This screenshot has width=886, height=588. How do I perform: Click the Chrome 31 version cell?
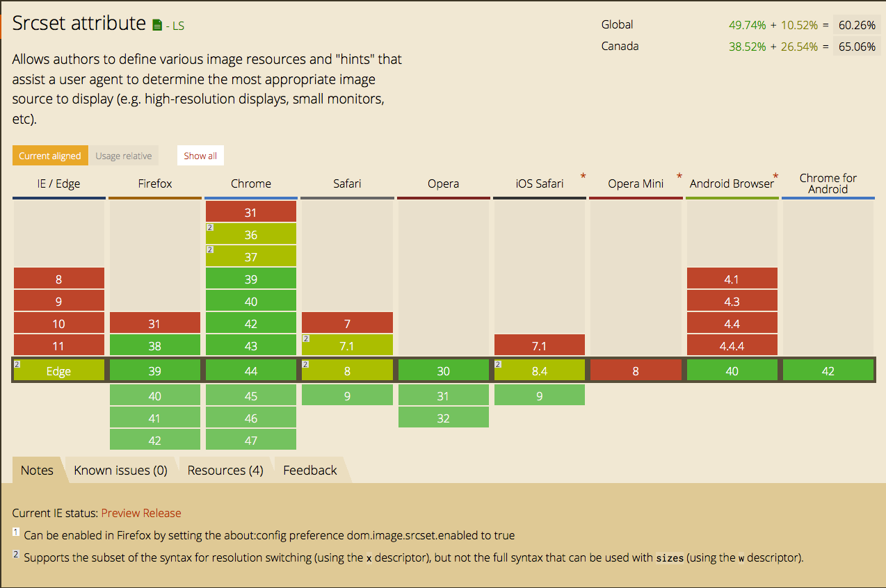[x=251, y=212]
